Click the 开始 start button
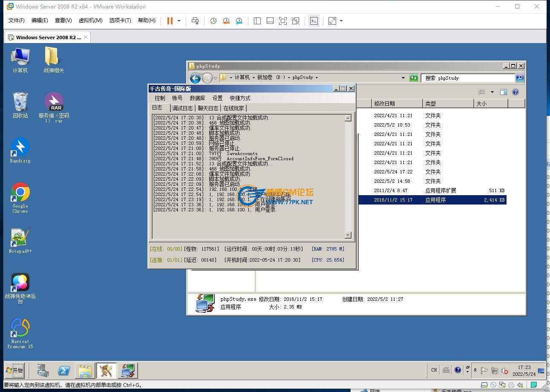The width and height of the screenshot is (550, 392). click(x=15, y=371)
